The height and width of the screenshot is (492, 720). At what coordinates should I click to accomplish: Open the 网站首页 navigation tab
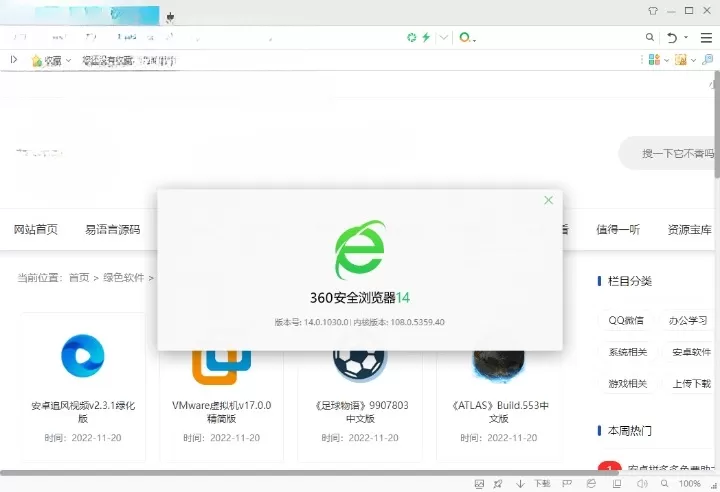point(36,229)
